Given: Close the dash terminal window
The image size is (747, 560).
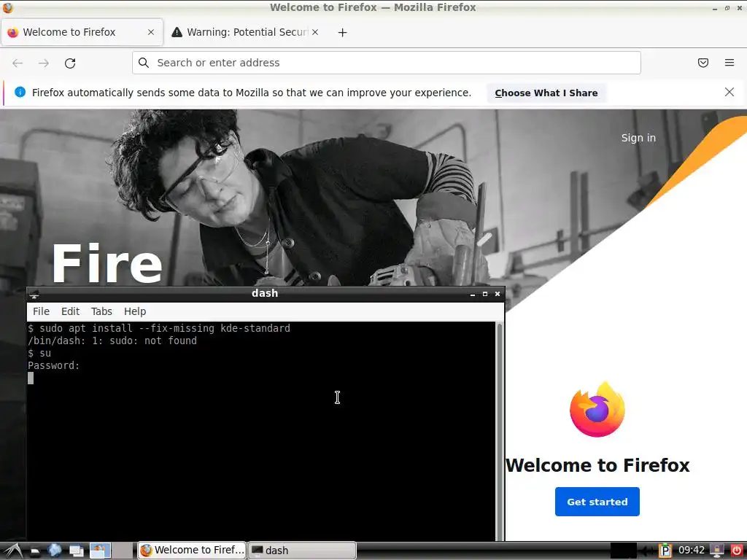Looking at the screenshot, I should tap(498, 295).
